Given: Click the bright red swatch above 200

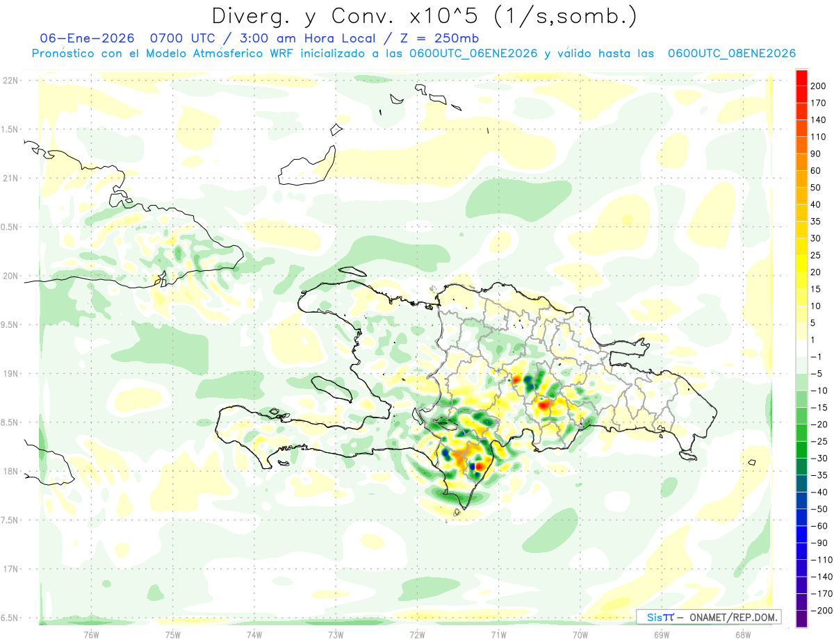Looking at the screenshot, I should pos(802,76).
